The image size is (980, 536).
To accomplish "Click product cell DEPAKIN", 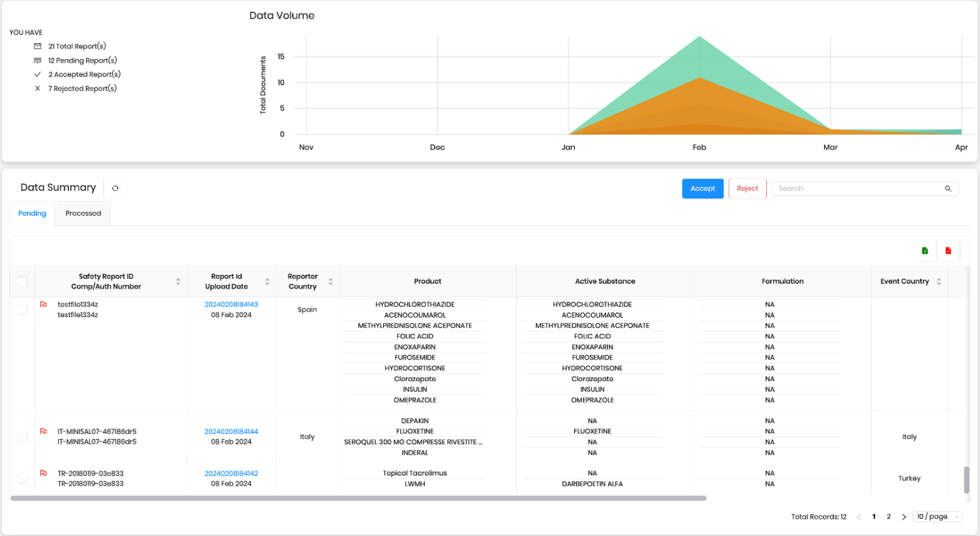I will pyautogui.click(x=415, y=421).
